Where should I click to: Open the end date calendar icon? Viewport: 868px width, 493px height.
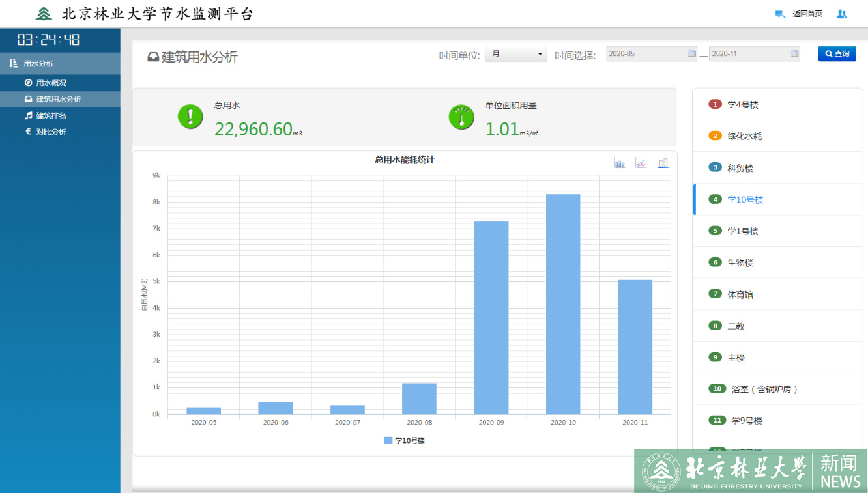click(x=794, y=54)
